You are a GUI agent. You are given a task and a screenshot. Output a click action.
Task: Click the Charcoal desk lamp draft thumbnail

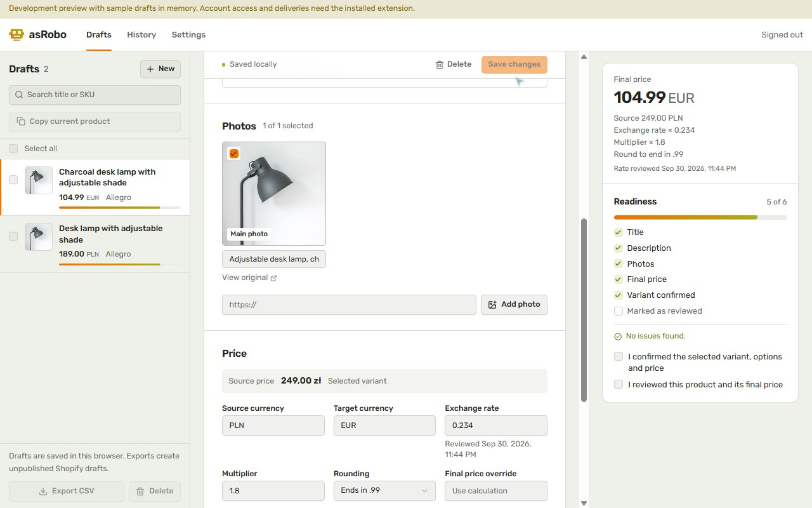(x=39, y=180)
